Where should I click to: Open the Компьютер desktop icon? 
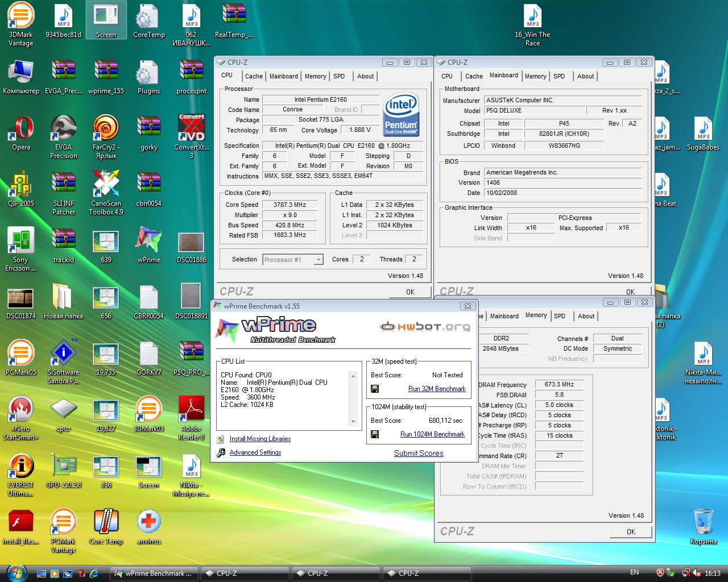[21, 78]
